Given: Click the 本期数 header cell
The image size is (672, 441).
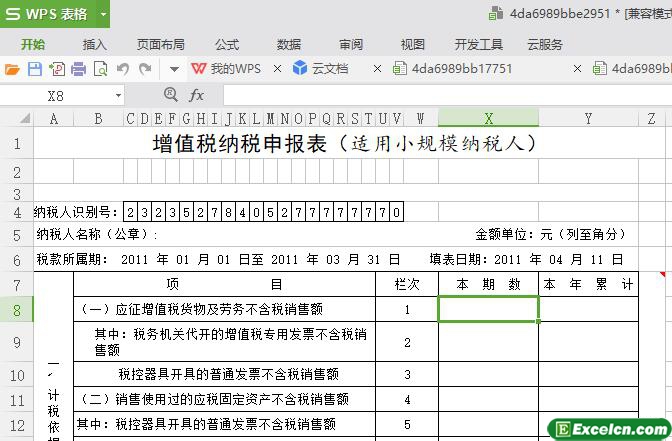Looking at the screenshot, I should [488, 284].
